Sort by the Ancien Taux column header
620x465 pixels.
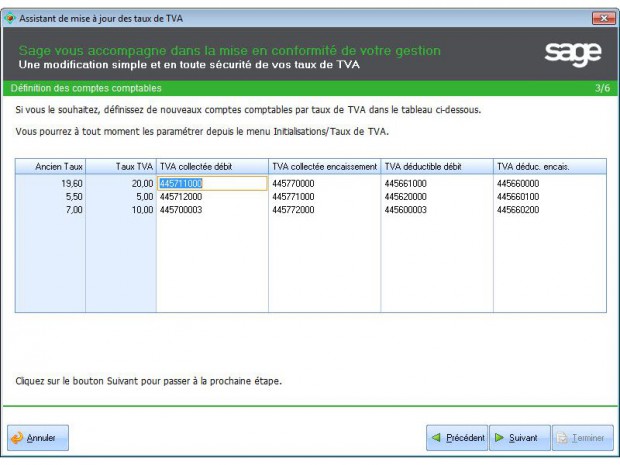click(50, 166)
